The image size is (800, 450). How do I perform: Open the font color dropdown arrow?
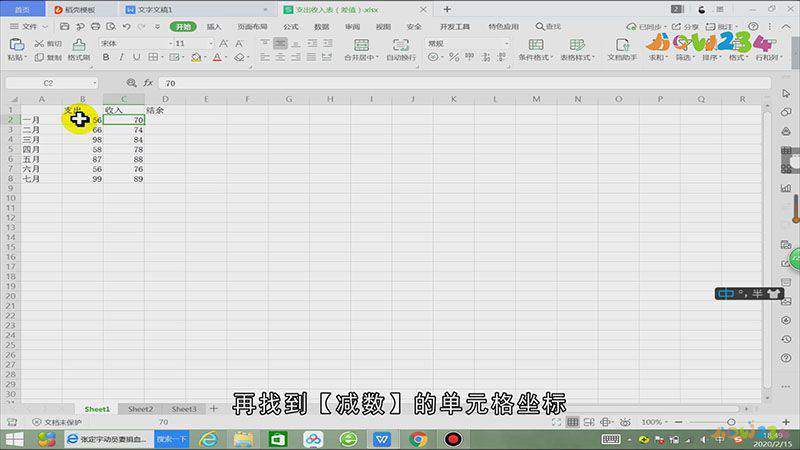click(x=226, y=58)
